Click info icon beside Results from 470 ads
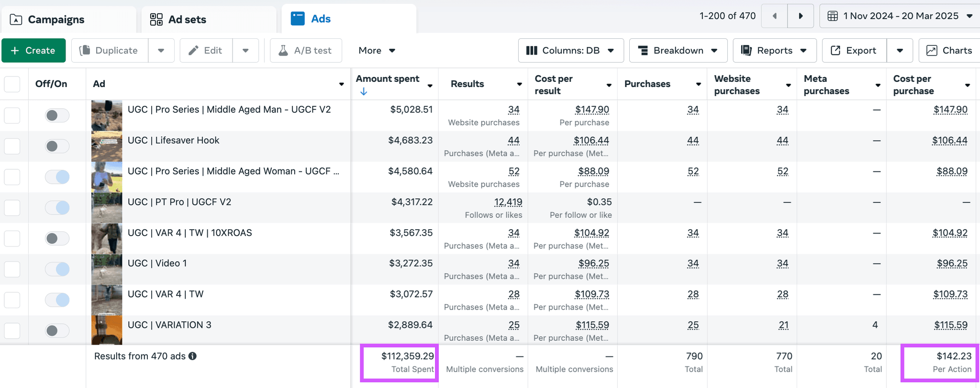This screenshot has width=980, height=388. 192,356
